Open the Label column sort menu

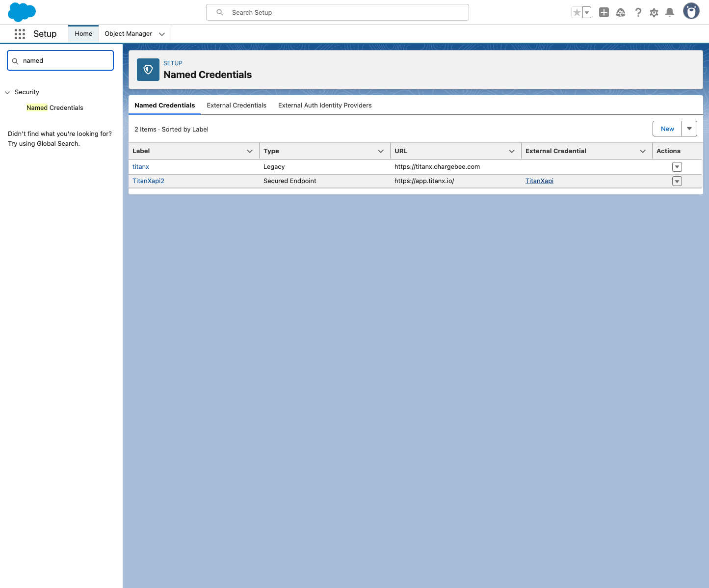(250, 151)
